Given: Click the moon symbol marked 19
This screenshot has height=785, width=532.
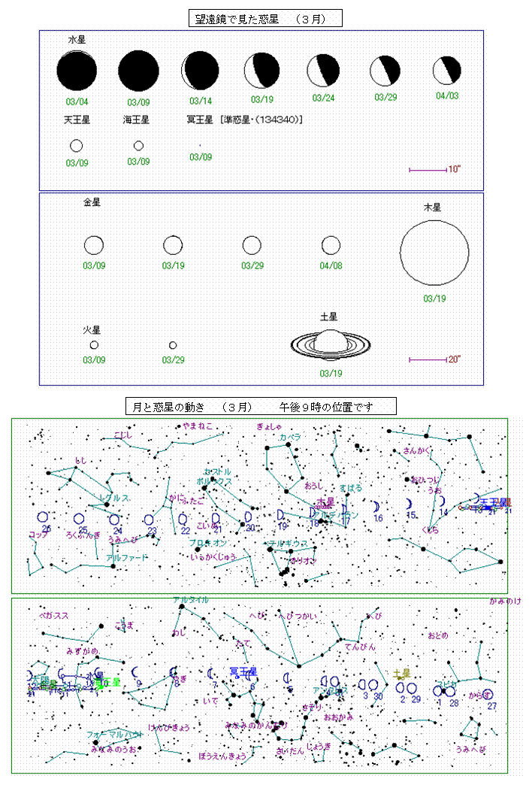Looking at the screenshot, I should 281,515.
